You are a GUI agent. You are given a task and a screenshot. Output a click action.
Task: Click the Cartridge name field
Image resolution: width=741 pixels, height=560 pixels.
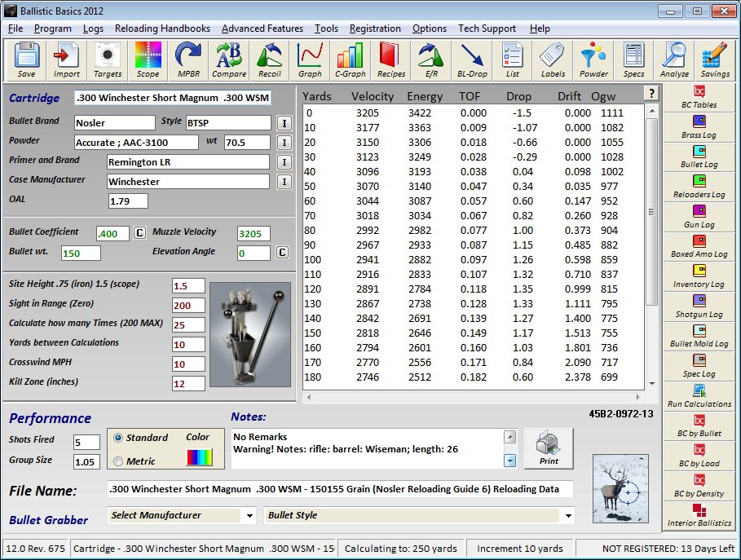click(173, 98)
